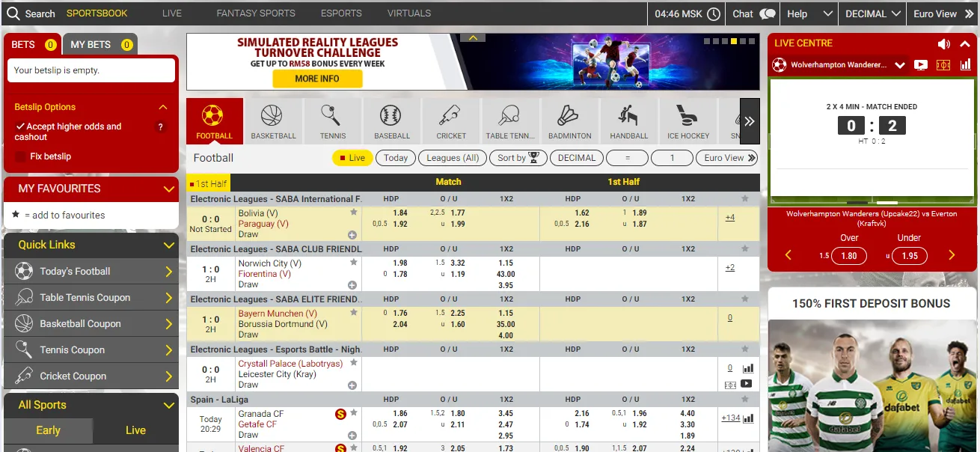
Task: Open the Sort by trophy button
Action: [518, 158]
